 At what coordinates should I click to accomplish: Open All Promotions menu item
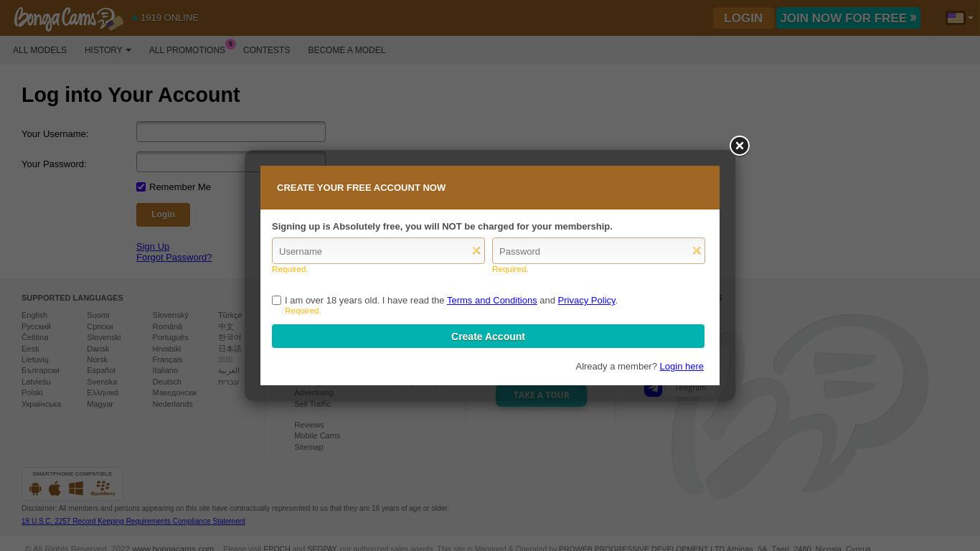187,50
